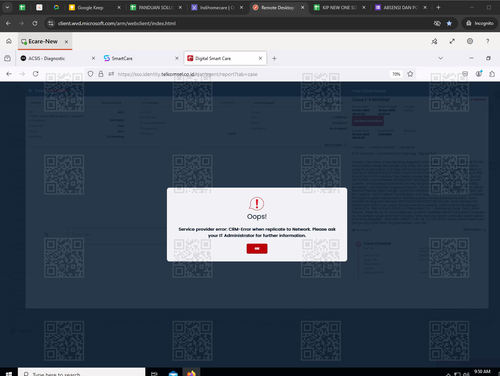Click the red OK button in Oops dialog
The width and height of the screenshot is (500, 376).
pyautogui.click(x=257, y=248)
